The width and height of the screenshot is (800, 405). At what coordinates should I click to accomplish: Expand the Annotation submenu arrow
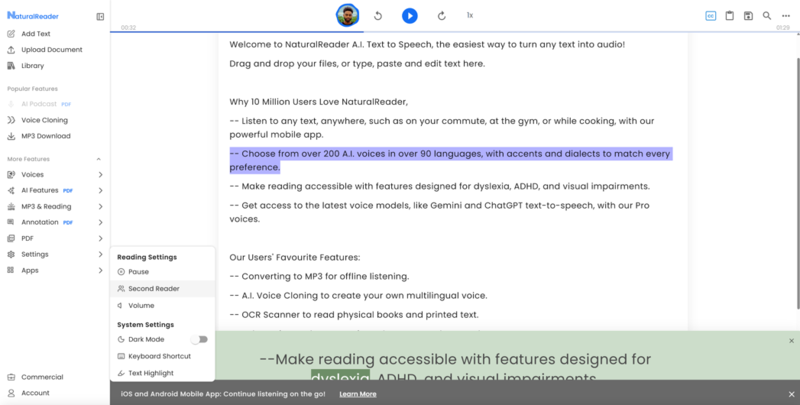[x=101, y=222]
